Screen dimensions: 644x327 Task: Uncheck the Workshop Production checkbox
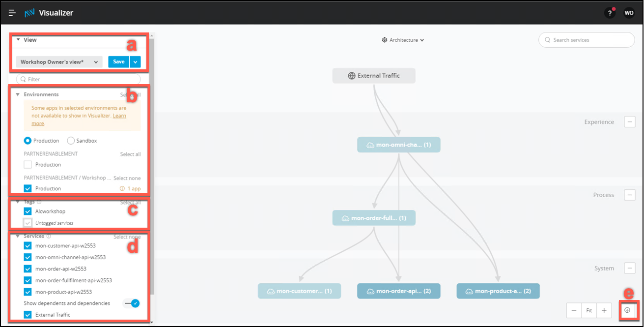click(28, 188)
